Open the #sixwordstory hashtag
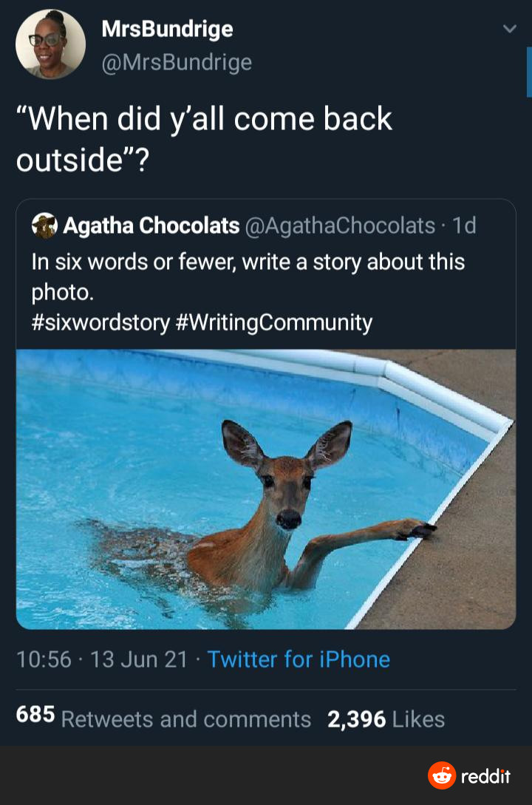The height and width of the screenshot is (805, 532). click(100, 322)
